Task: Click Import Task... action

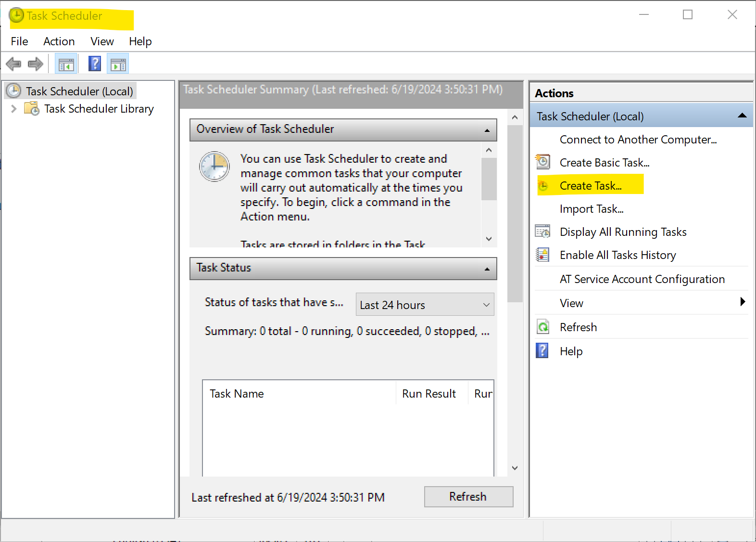Action: (x=592, y=209)
